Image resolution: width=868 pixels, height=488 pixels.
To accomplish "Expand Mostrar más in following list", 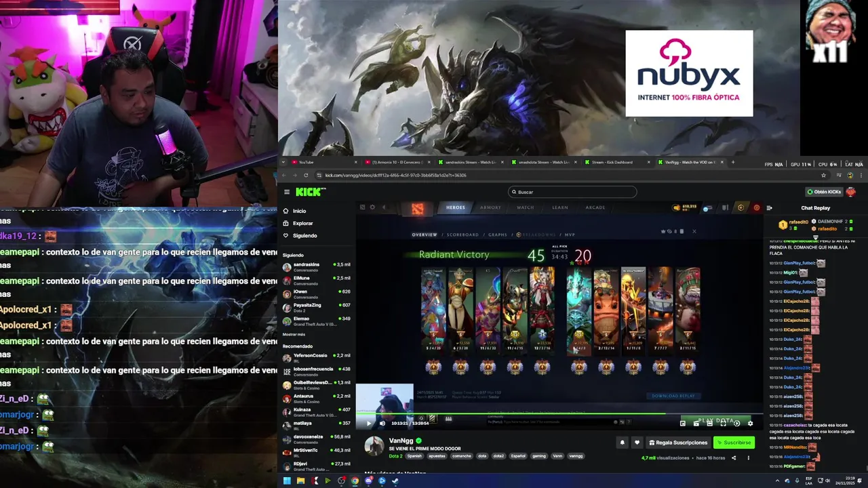I will click(x=294, y=334).
